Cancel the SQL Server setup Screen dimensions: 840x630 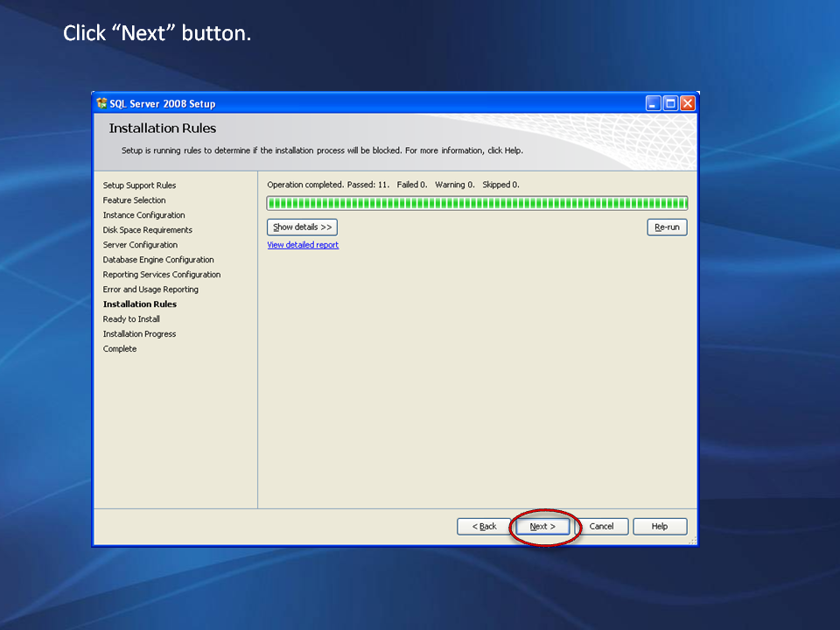[601, 527]
